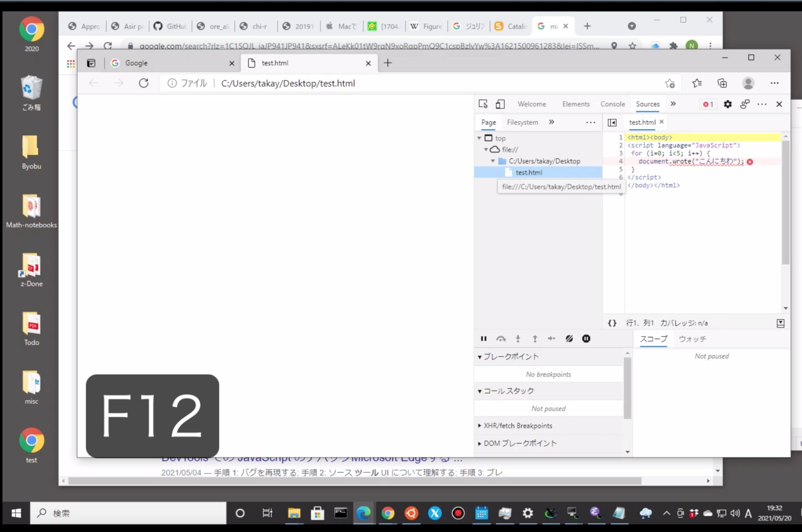This screenshot has height=532, width=802.
Task: Expand XHR/fetch Breakpoints section
Action: click(x=479, y=425)
